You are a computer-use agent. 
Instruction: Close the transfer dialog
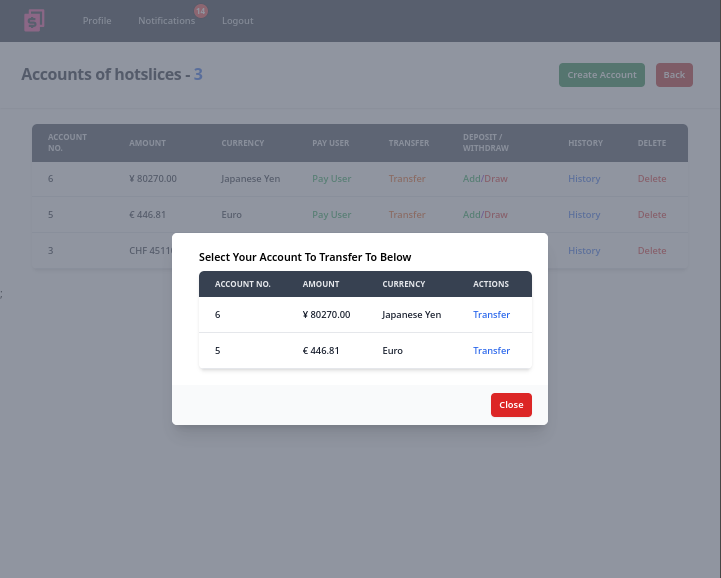coord(511,405)
